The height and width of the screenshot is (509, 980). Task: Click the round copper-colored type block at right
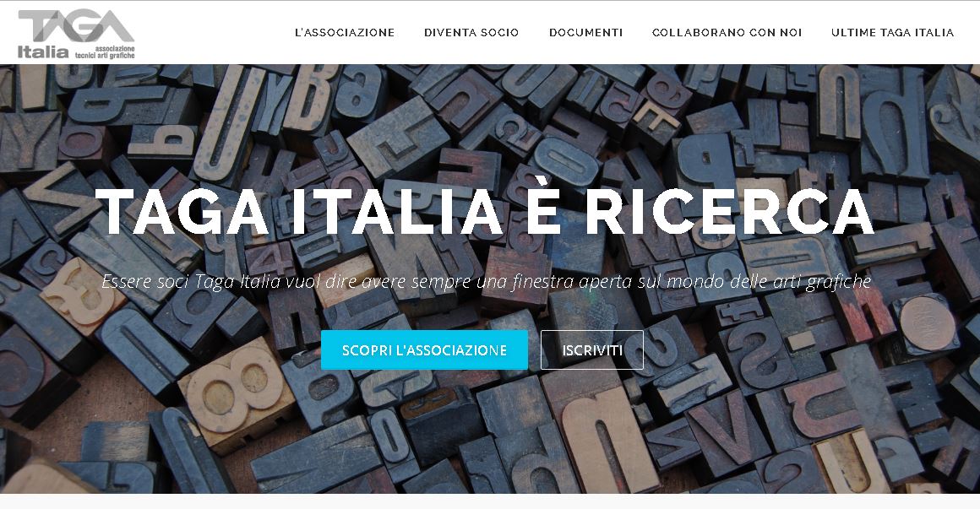pos(927,323)
